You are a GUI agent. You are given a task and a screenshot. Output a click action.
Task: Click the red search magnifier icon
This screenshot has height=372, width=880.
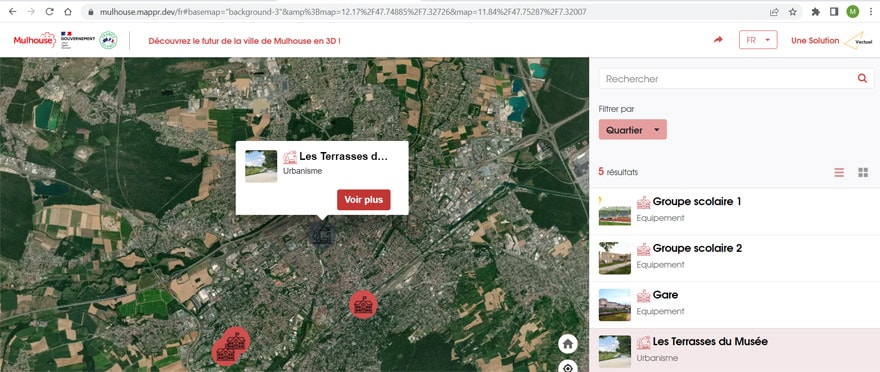point(862,79)
